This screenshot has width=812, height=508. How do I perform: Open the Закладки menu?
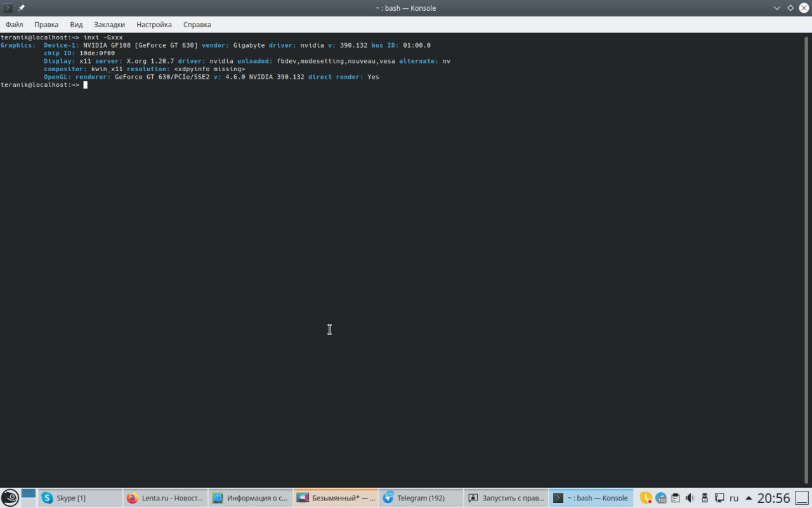[x=109, y=25]
